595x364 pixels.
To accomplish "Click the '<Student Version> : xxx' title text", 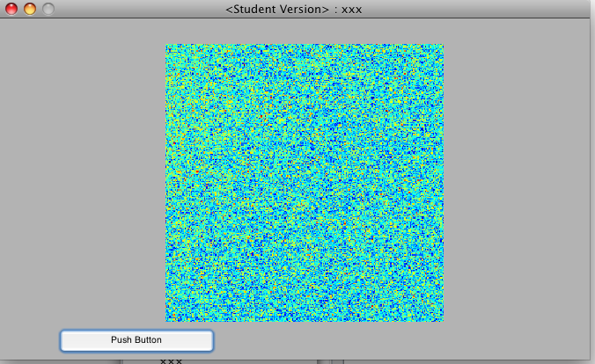I will [293, 10].
